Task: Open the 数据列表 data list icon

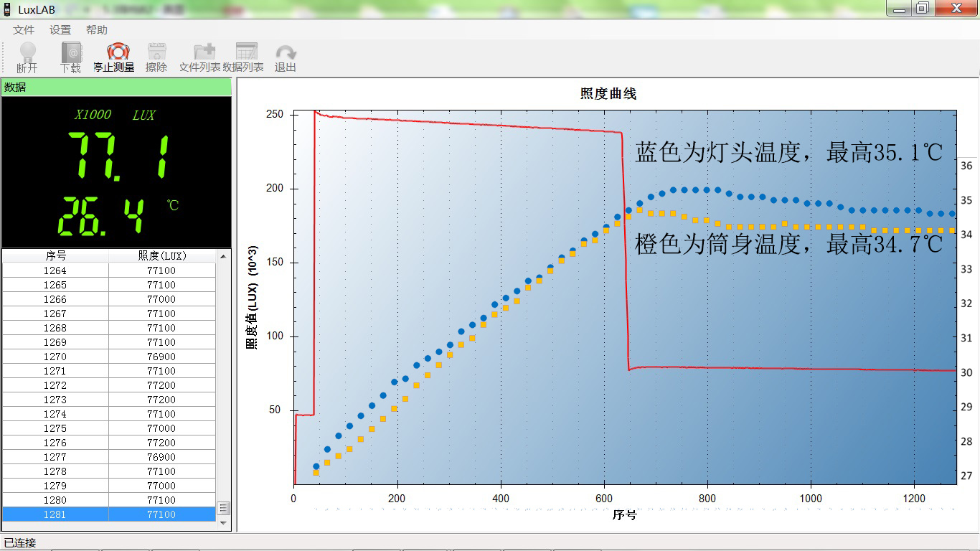Action: 243,57
